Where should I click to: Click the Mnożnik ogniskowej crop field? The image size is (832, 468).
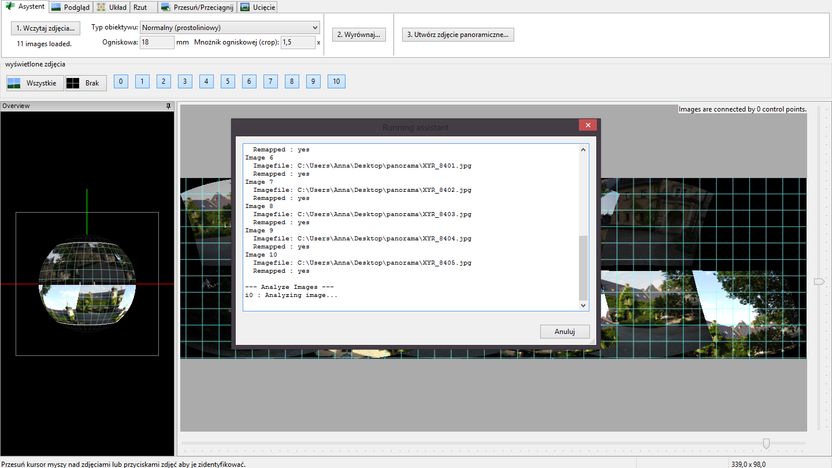pos(298,42)
